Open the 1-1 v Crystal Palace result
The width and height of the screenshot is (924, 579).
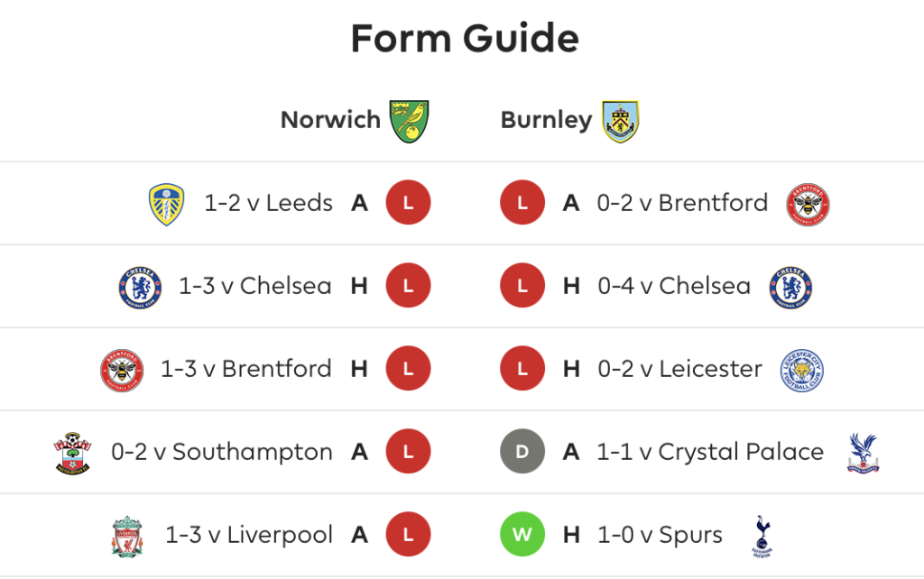(710, 452)
